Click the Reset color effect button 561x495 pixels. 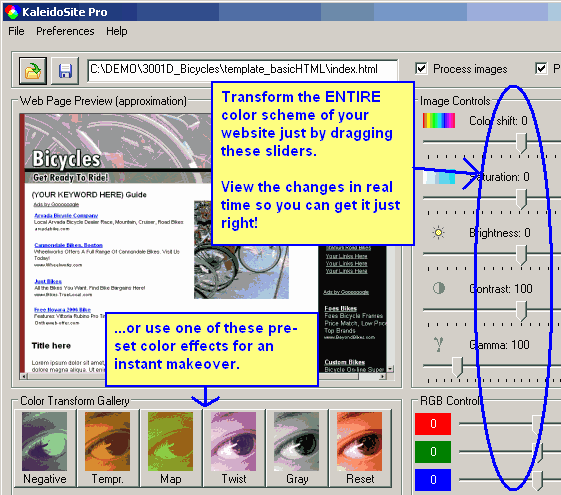pyautogui.click(x=360, y=448)
